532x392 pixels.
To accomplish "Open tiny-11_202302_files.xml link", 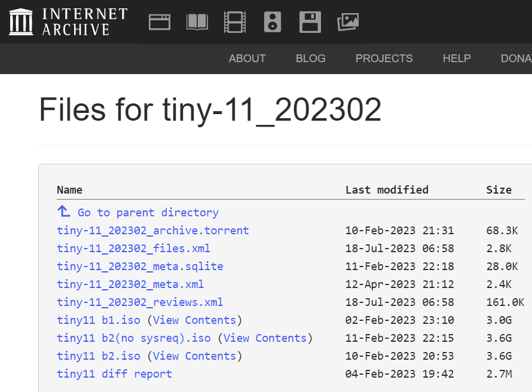I will 133,249.
